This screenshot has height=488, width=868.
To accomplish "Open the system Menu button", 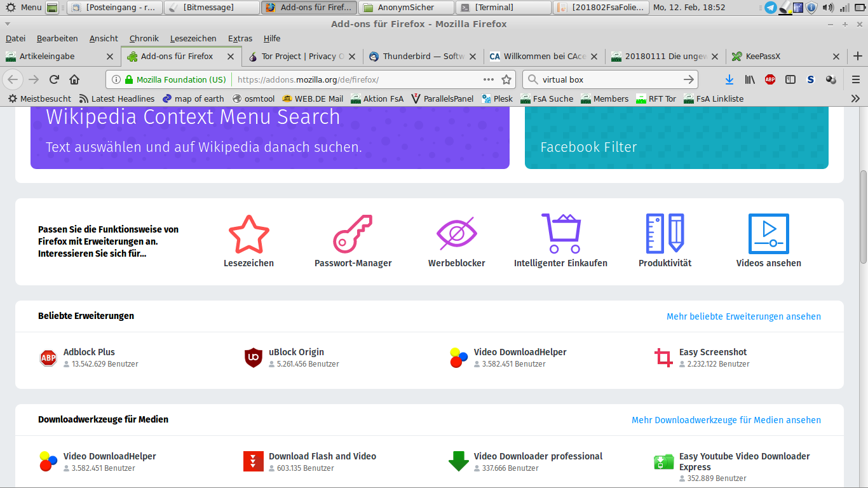I will tap(24, 8).
